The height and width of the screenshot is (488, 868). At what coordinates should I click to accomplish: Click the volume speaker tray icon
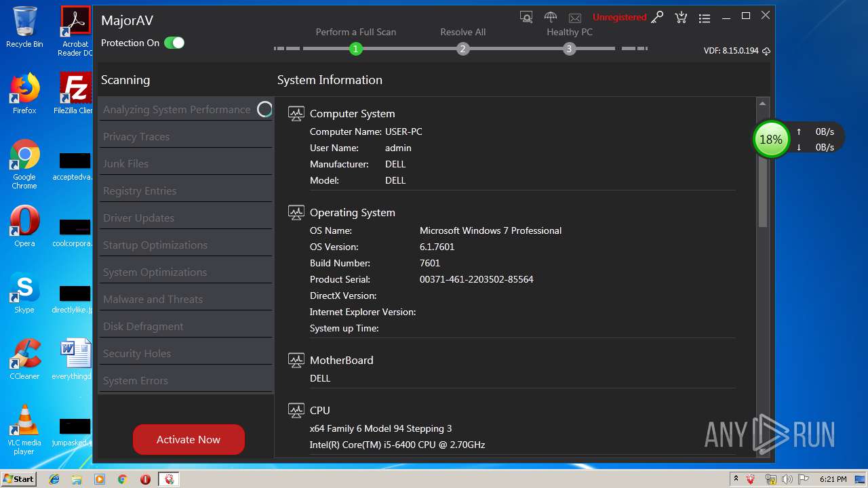(787, 479)
